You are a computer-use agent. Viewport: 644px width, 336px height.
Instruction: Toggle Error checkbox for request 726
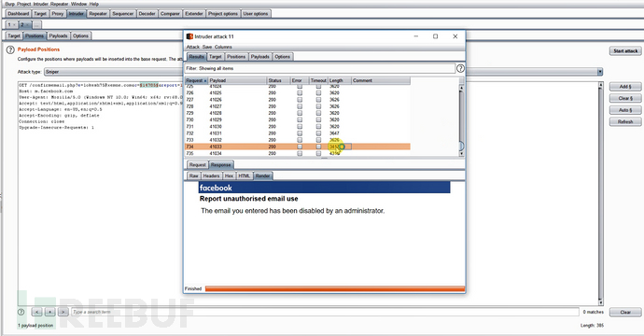pos(300,93)
